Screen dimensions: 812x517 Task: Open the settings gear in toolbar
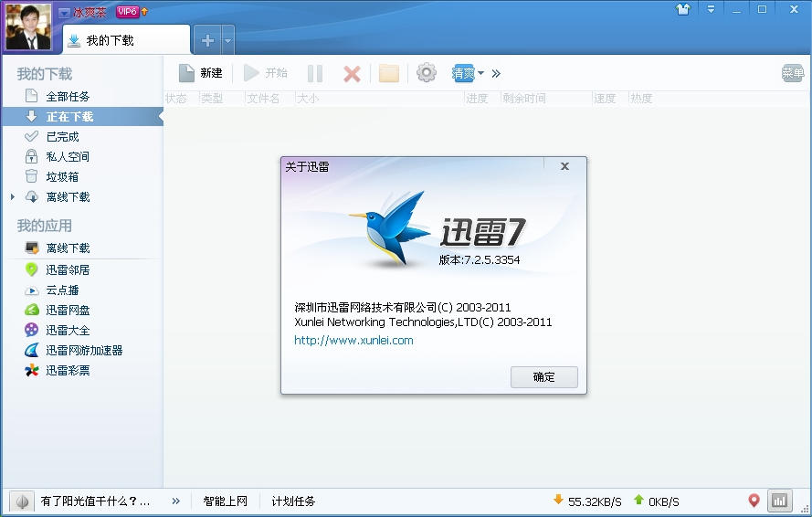coord(427,73)
